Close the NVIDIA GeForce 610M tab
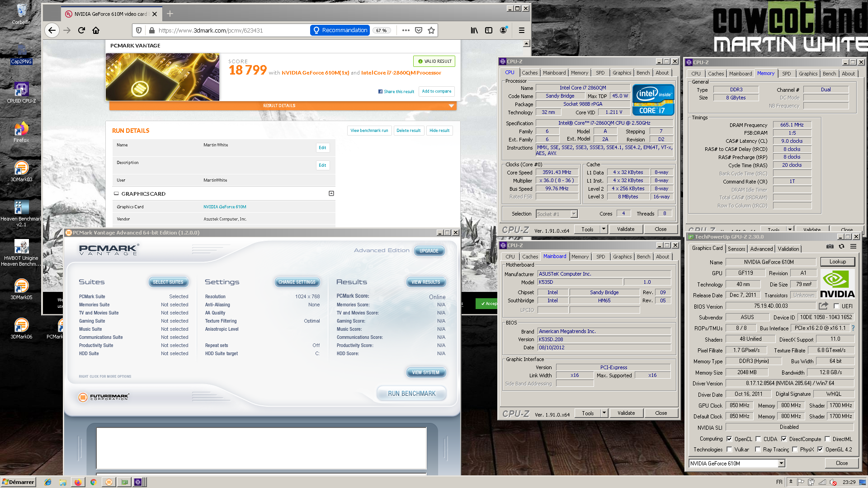The image size is (868, 488). [x=155, y=14]
